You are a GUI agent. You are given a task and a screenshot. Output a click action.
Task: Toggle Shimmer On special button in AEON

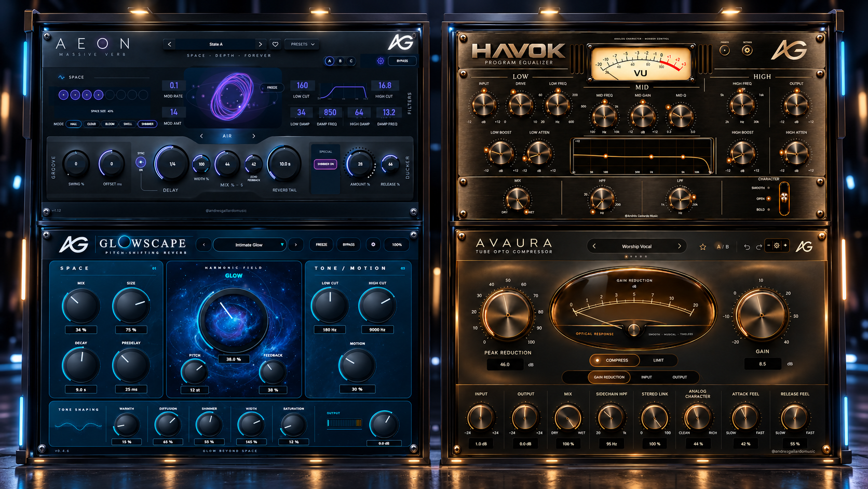[325, 164]
